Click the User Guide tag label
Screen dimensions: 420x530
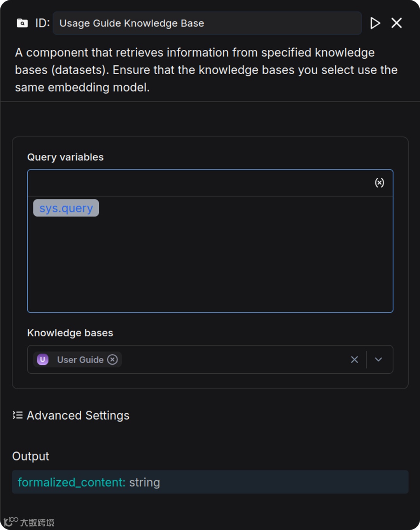[x=80, y=360]
